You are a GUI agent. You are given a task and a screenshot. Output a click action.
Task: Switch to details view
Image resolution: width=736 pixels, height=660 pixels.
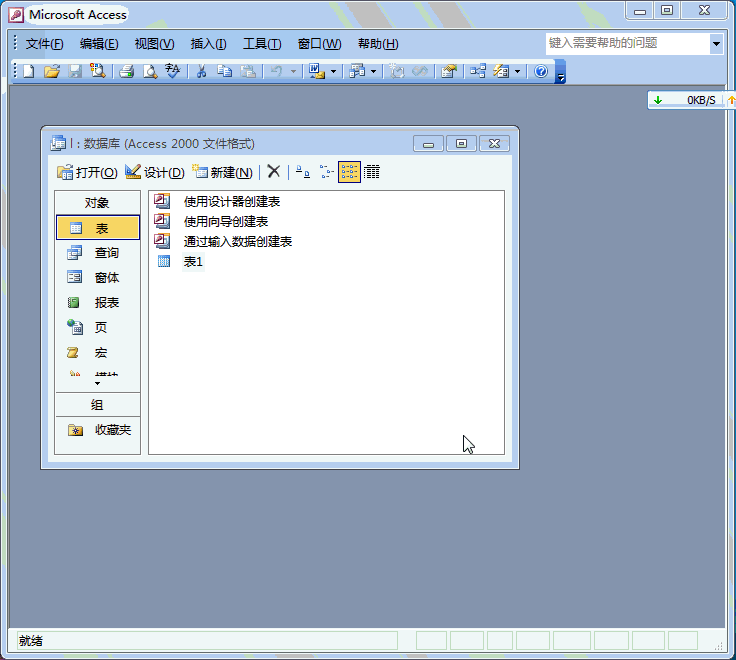[x=372, y=172]
